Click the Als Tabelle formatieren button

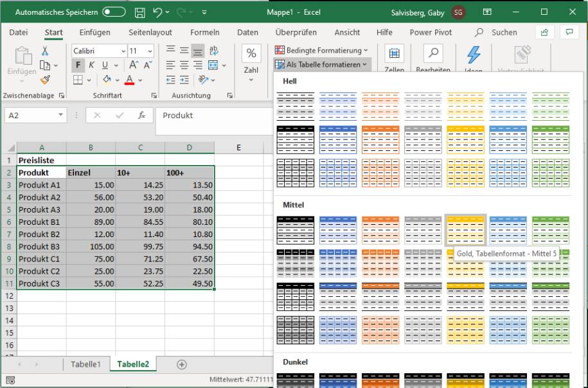point(322,64)
